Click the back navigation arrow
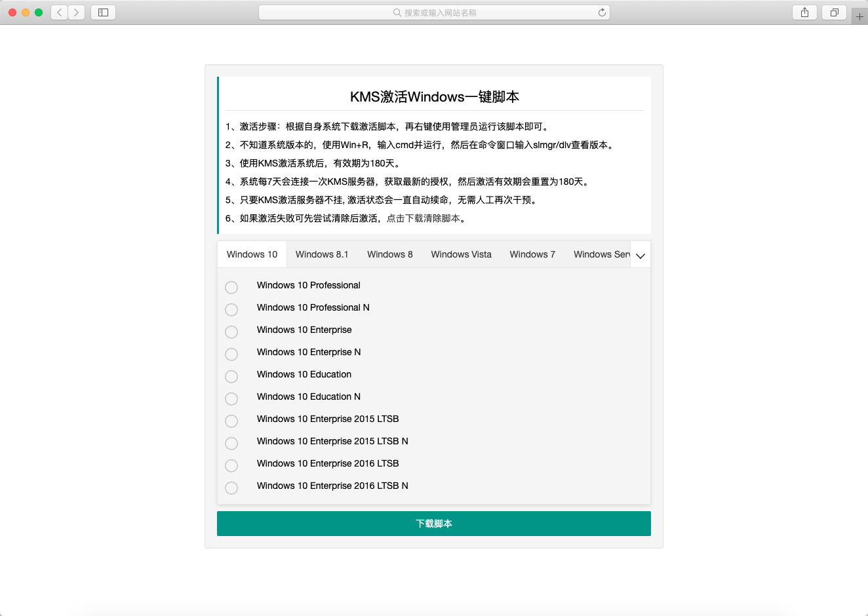Image resolution: width=868 pixels, height=616 pixels. pos(58,12)
